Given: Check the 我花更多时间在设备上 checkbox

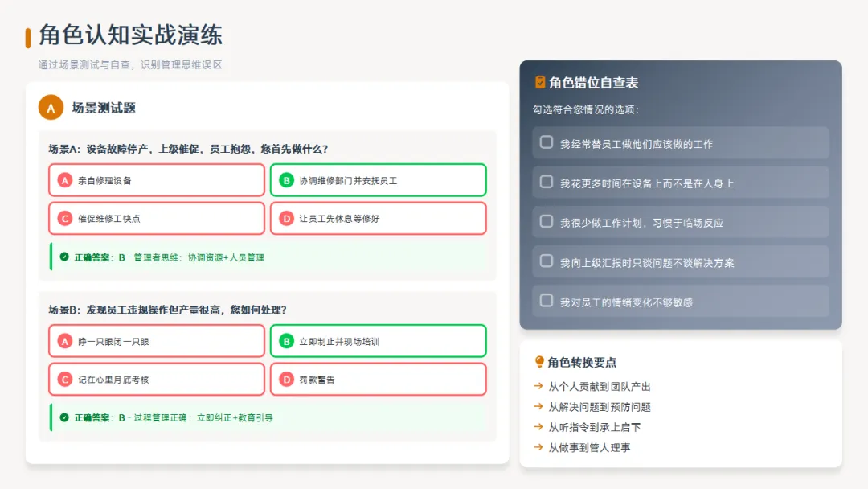Looking at the screenshot, I should tap(547, 182).
